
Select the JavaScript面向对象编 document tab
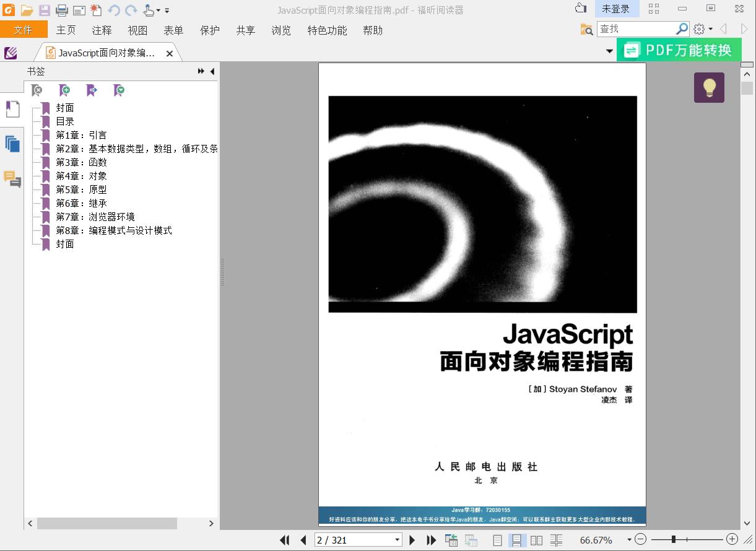coord(106,53)
